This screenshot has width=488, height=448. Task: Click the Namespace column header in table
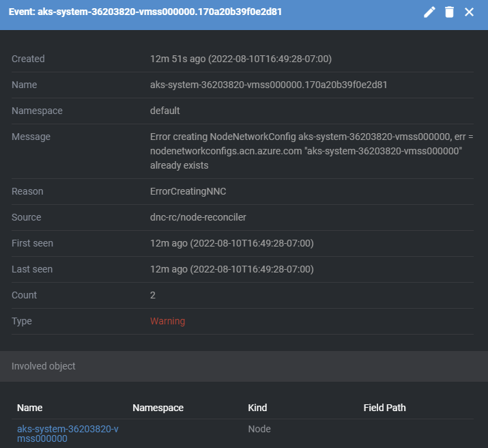158,408
